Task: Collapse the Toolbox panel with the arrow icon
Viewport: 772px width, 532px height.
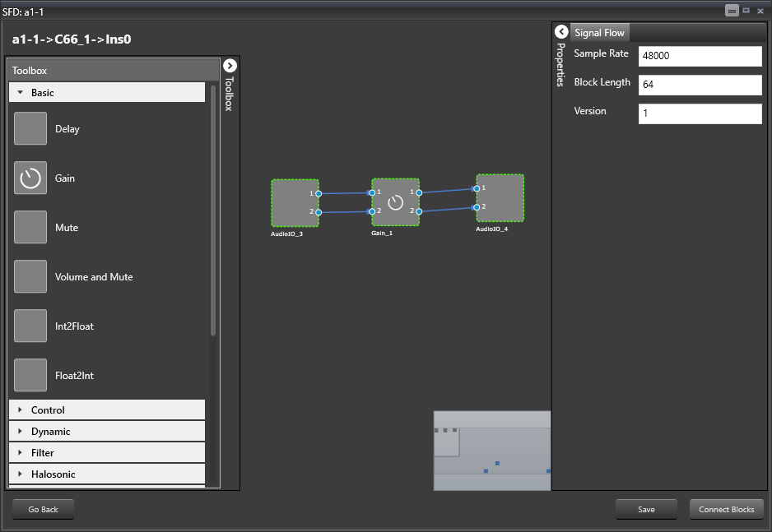Action: point(230,66)
